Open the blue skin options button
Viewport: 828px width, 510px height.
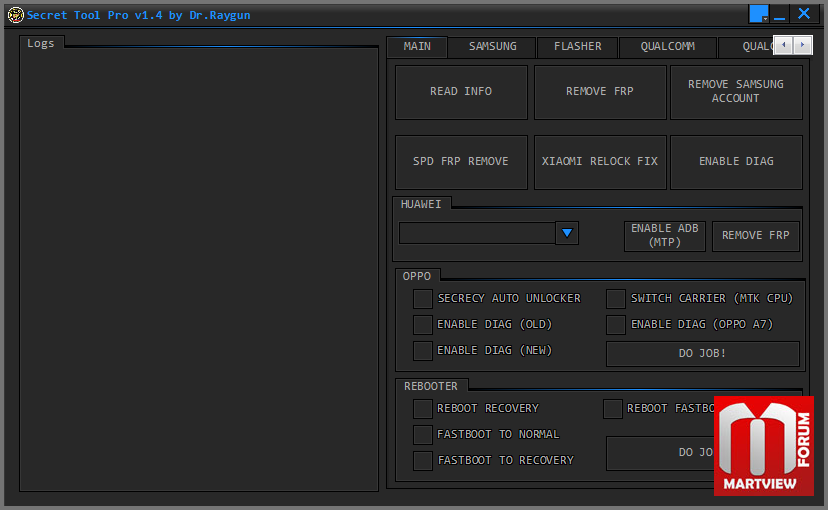[x=759, y=14]
